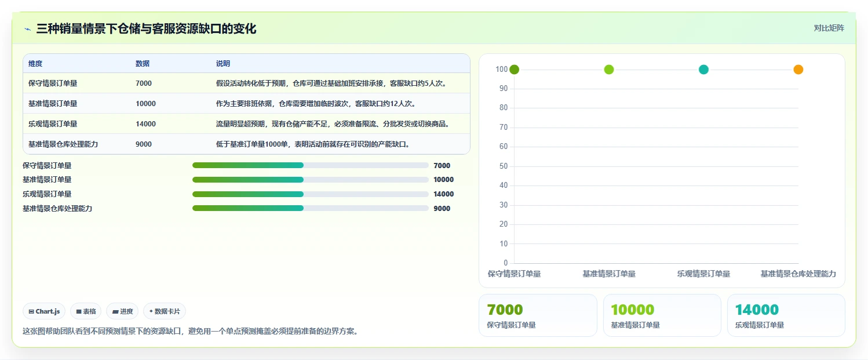Open the 7000 保守情景订单量 data card

point(538,315)
